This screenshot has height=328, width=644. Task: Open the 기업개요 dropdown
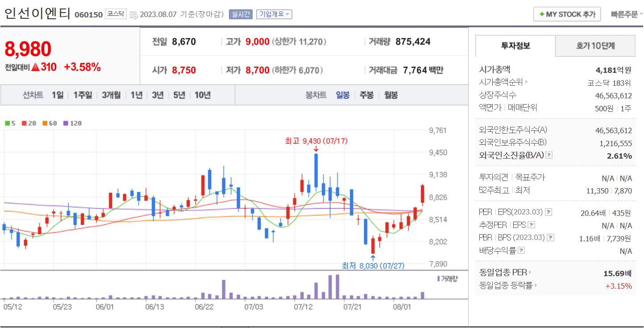[274, 14]
